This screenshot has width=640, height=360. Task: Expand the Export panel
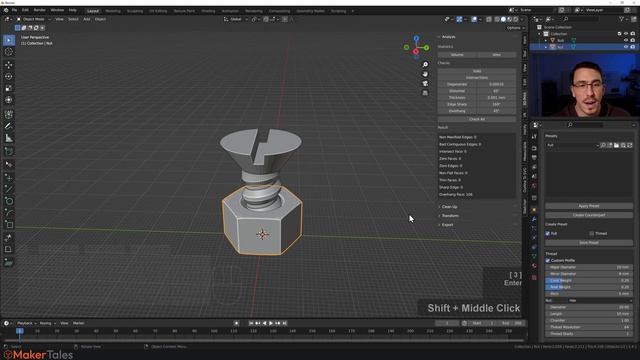[x=447, y=225]
